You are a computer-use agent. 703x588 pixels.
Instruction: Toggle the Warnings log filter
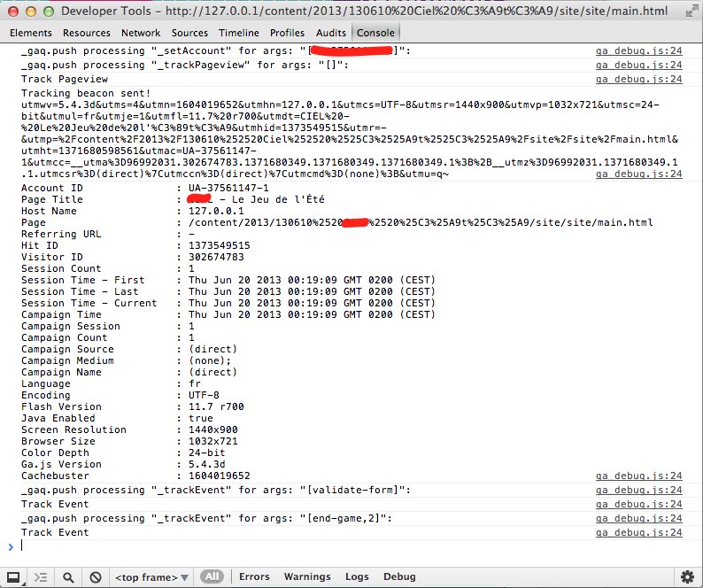(x=307, y=576)
